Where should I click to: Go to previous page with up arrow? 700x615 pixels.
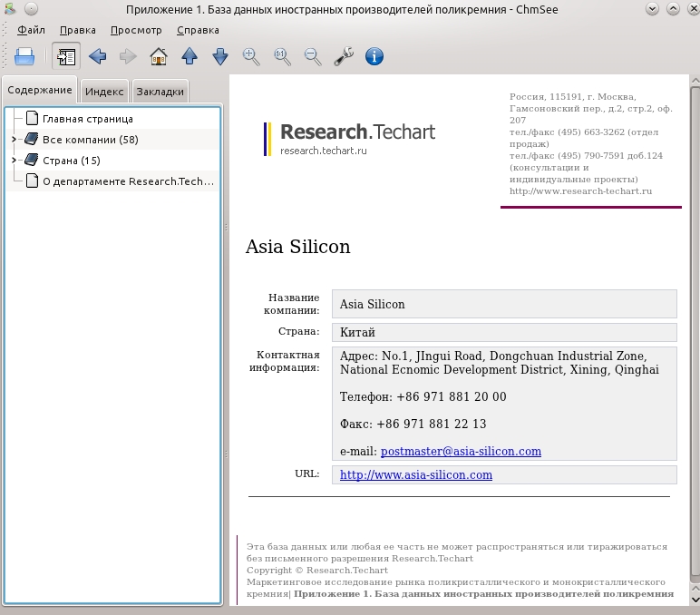pyautogui.click(x=190, y=57)
